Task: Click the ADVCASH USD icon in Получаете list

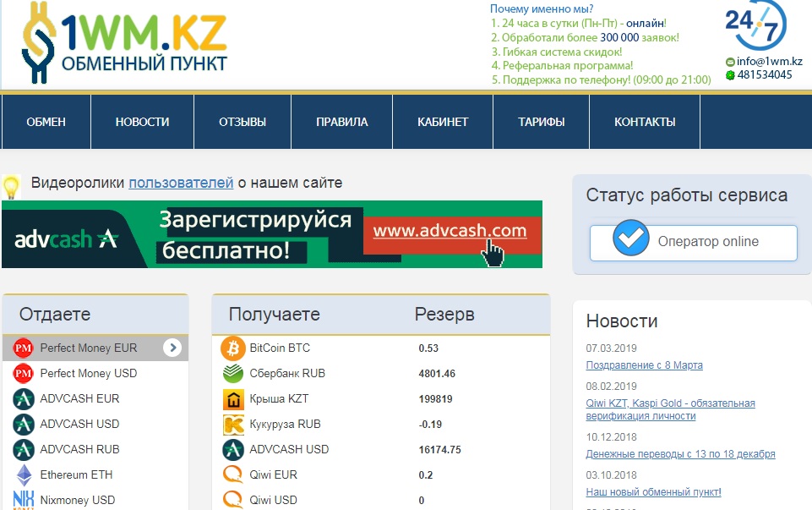Action: tap(233, 449)
